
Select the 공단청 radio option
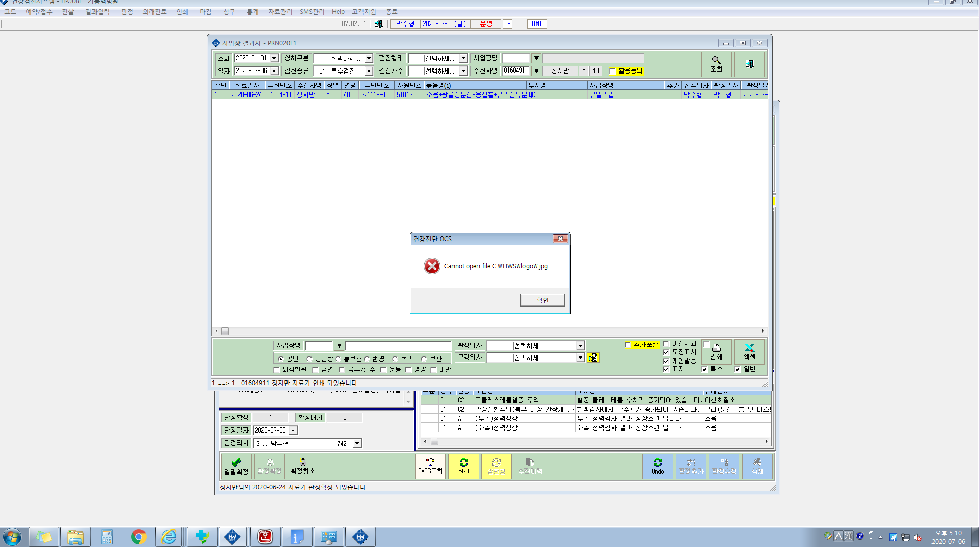[x=309, y=359]
